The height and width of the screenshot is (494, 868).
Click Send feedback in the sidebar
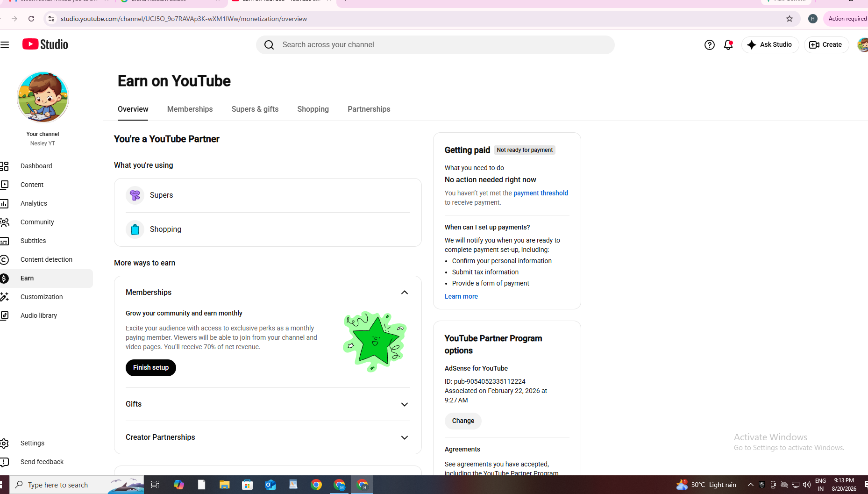[x=46, y=462]
